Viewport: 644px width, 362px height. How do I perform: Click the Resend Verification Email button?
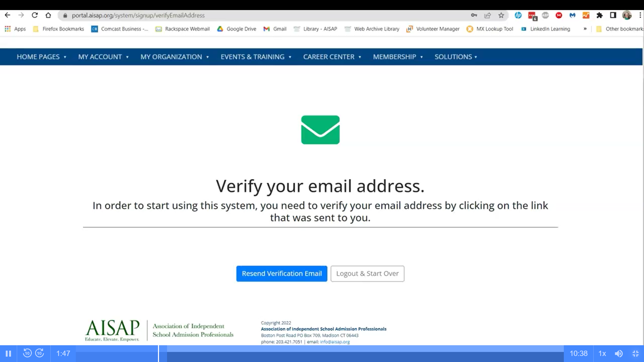[281, 274]
